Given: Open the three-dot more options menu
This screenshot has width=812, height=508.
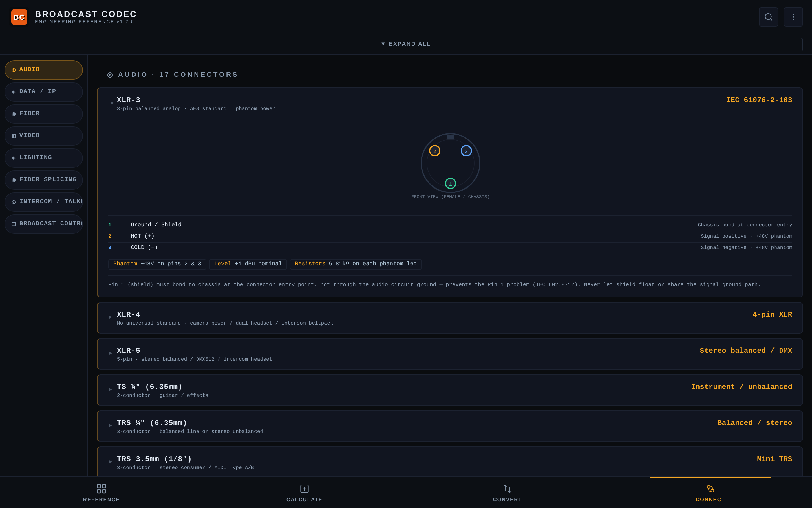Looking at the screenshot, I should coord(793,17).
